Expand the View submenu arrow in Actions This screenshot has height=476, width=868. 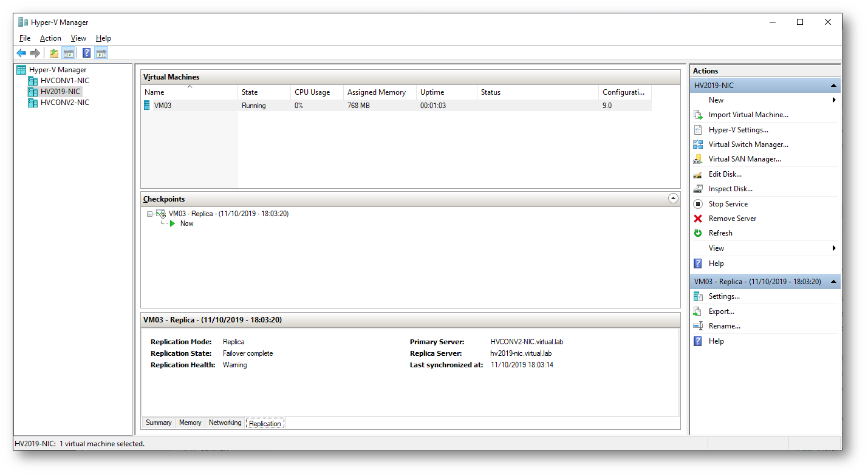pos(834,248)
